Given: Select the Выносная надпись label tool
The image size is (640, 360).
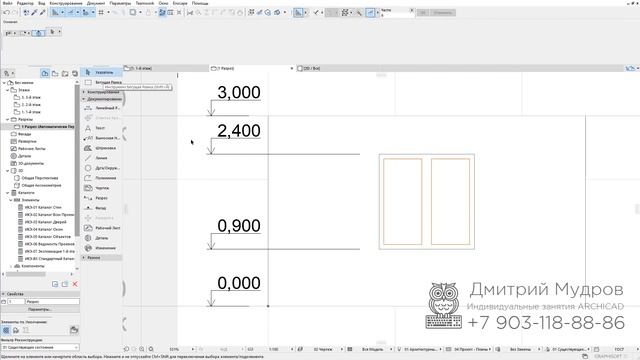Looking at the screenshot, I should 101,138.
